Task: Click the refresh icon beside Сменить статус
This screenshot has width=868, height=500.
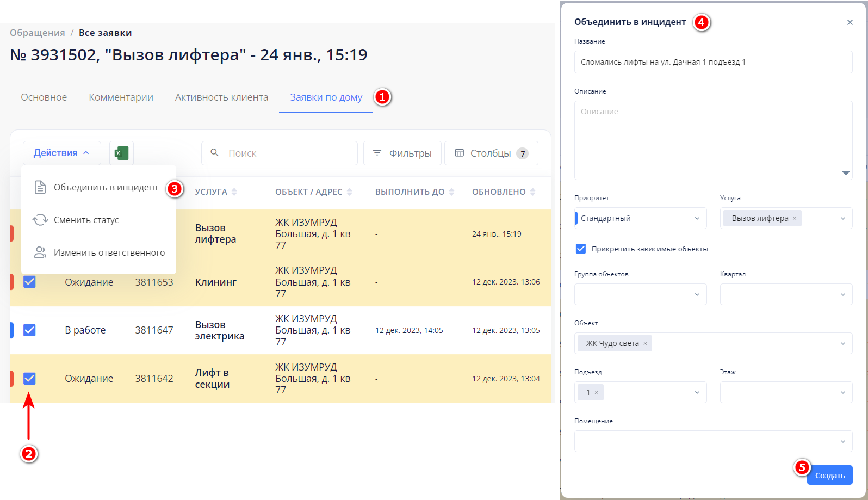Action: click(x=40, y=220)
